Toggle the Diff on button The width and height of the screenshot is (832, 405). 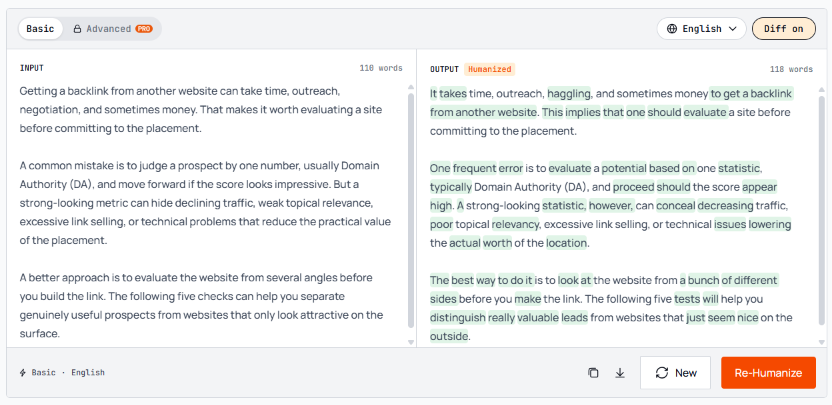[784, 29]
